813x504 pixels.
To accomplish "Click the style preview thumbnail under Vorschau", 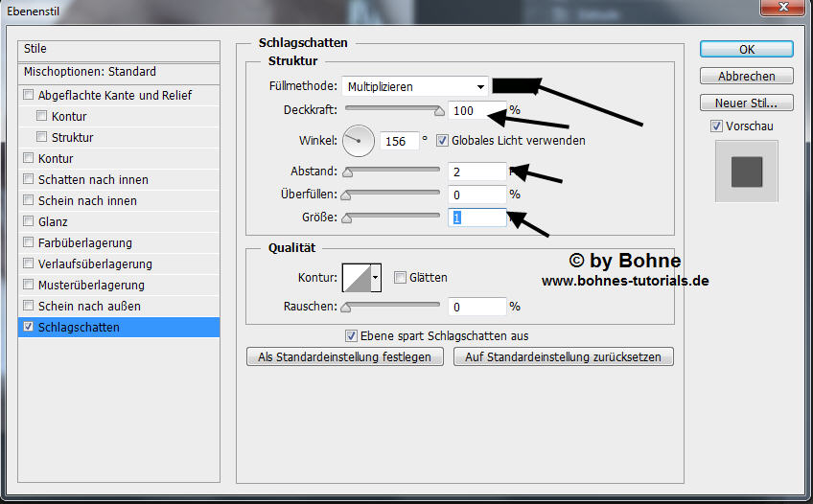I will pyautogui.click(x=746, y=172).
